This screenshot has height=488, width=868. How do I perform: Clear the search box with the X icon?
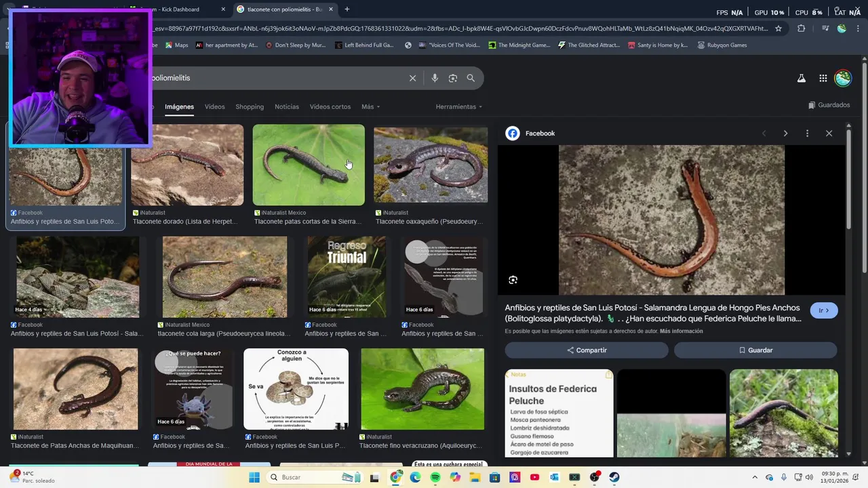coord(412,78)
